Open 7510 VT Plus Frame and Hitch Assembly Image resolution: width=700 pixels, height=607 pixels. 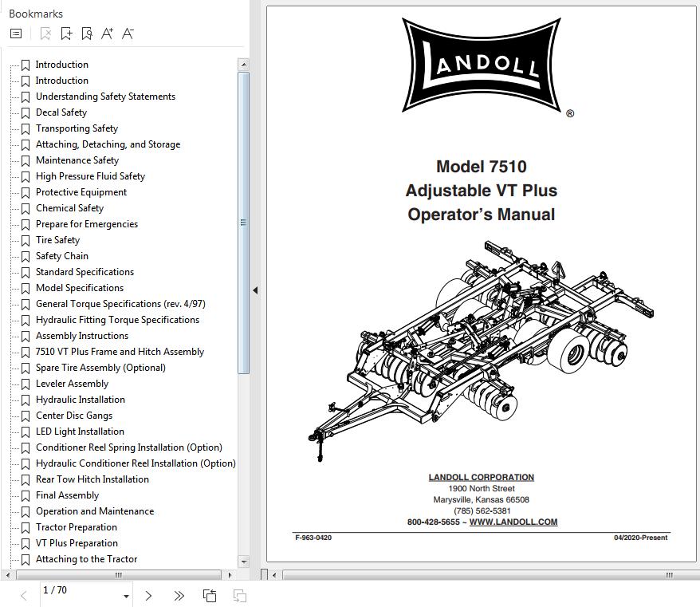(120, 352)
